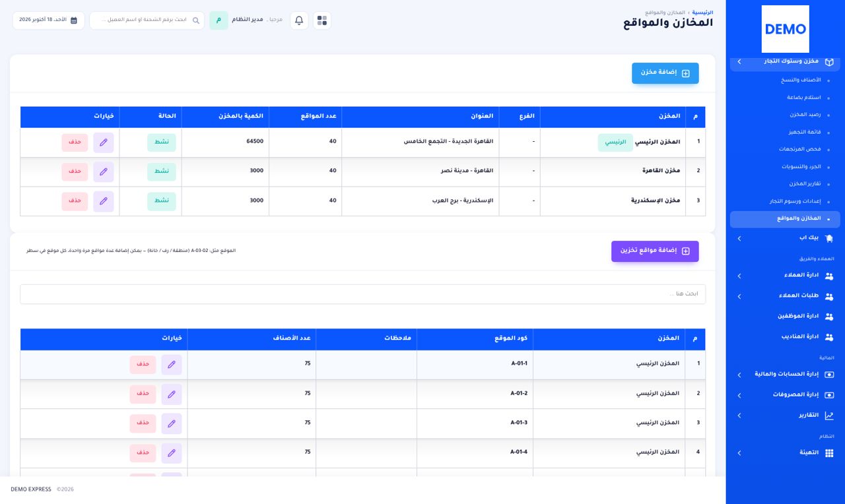Delete مخزن القاهرة with حذف button
845x504 pixels.
(75, 172)
